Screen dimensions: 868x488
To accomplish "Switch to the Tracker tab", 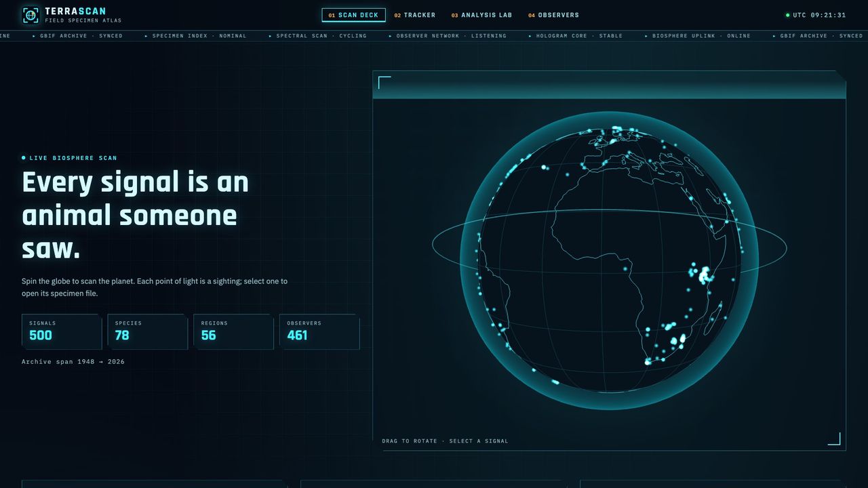I will coord(415,15).
